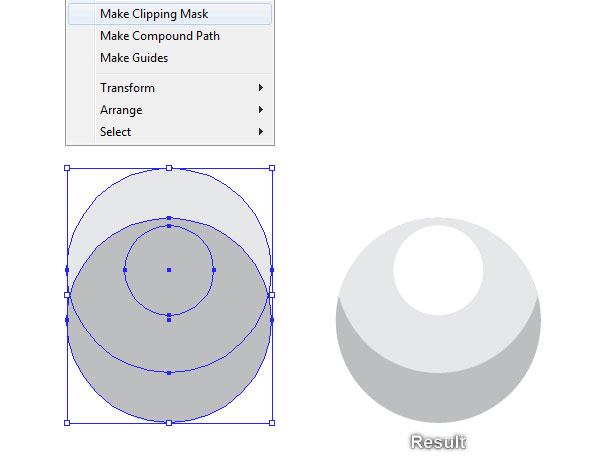The width and height of the screenshot is (600, 458).
Task: Open the Arrange submenu entry
Action: pyautogui.click(x=170, y=110)
